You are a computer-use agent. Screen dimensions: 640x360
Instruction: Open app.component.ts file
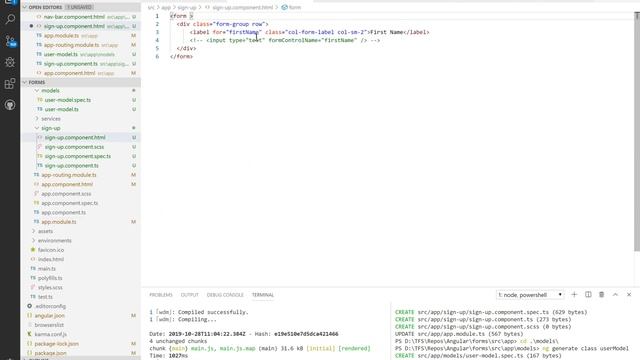coord(80,213)
